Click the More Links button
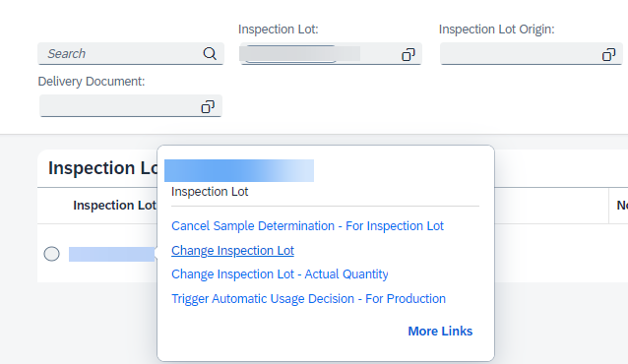The height and width of the screenshot is (364, 628). tap(440, 332)
